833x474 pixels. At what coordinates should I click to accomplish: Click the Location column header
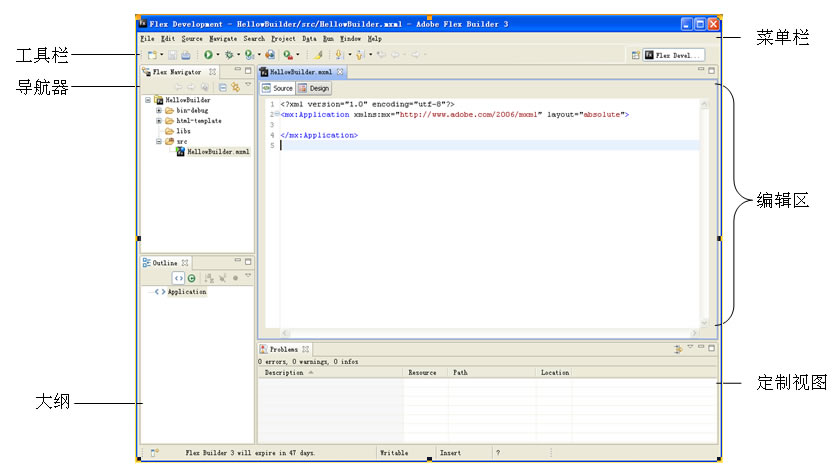(x=554, y=373)
